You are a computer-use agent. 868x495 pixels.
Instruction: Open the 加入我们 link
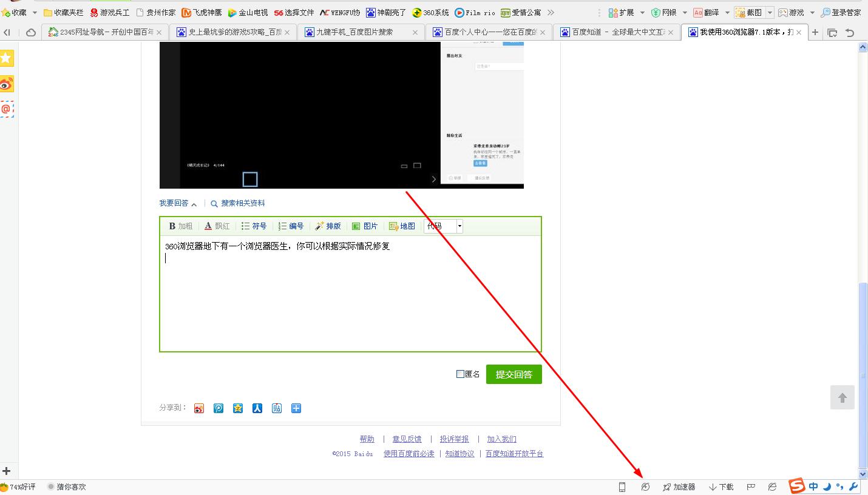click(x=501, y=439)
